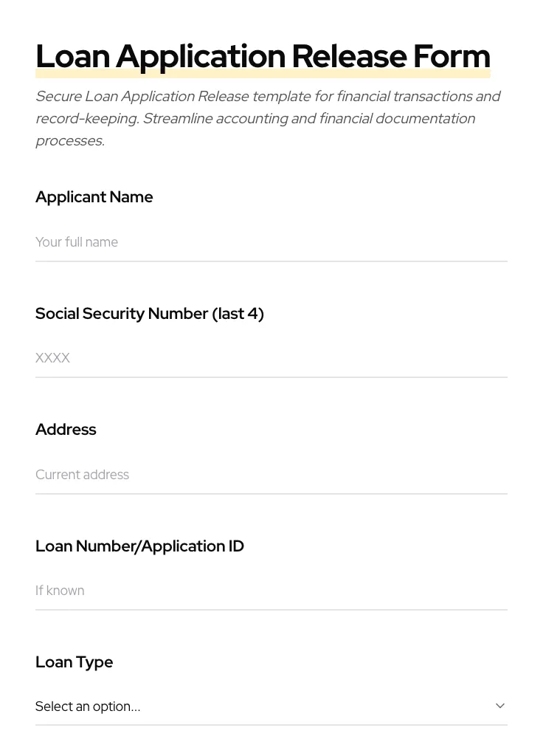Click the 'Loan Number/Application ID' heading
The width and height of the screenshot is (543, 756).
coord(139,546)
